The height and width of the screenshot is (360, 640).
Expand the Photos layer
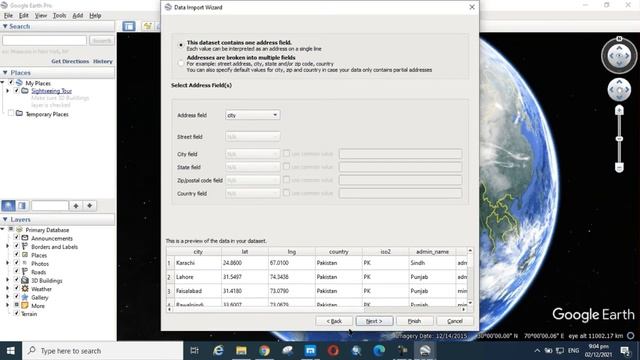[x=7, y=263]
